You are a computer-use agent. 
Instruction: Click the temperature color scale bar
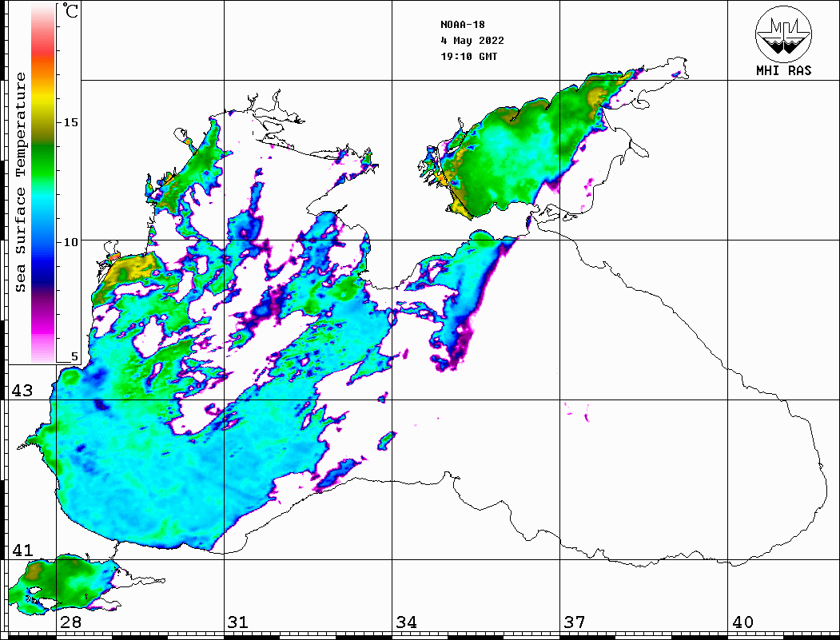(43, 183)
